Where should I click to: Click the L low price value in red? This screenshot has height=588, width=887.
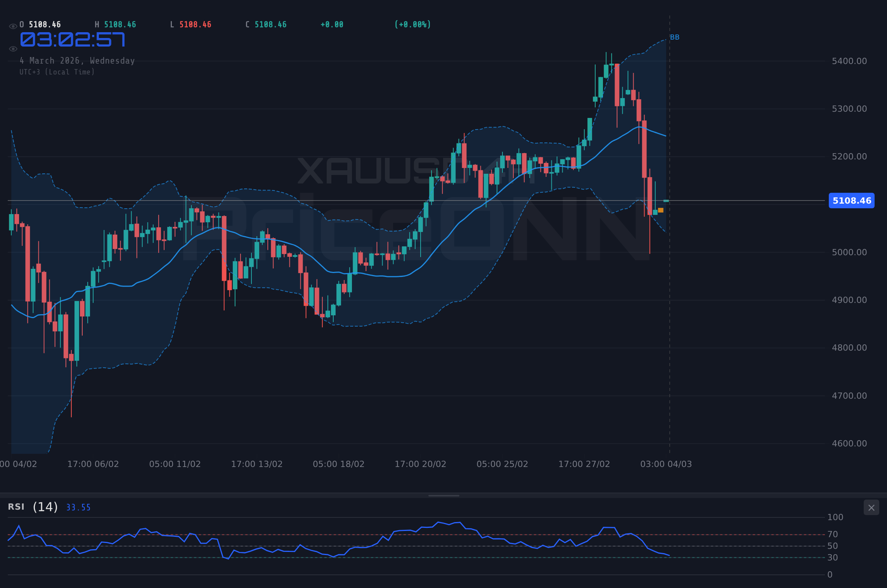point(195,24)
